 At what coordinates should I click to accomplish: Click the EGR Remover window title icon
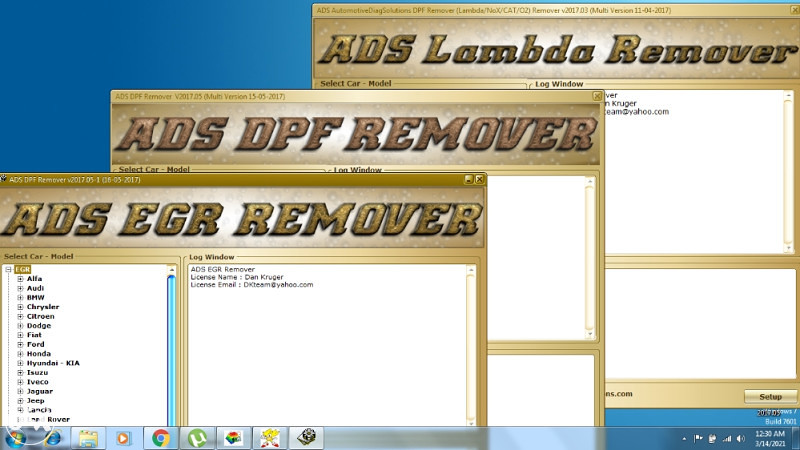[x=4, y=179]
